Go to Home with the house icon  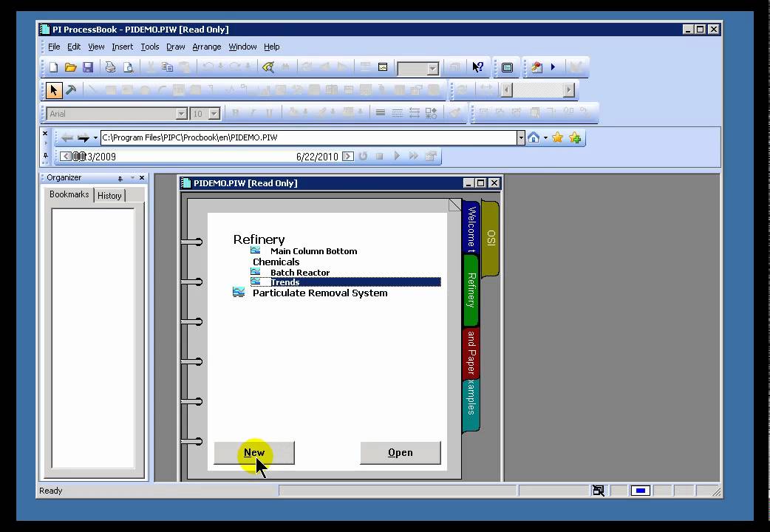pyautogui.click(x=534, y=137)
